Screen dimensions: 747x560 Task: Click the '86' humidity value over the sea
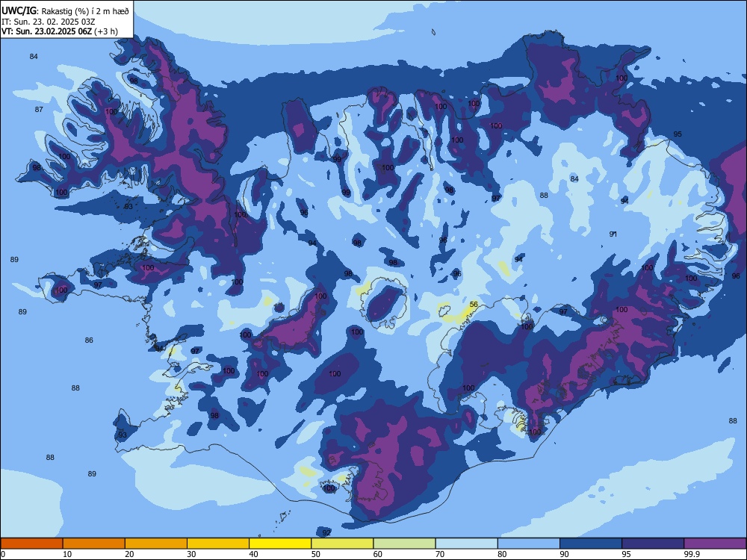point(89,340)
